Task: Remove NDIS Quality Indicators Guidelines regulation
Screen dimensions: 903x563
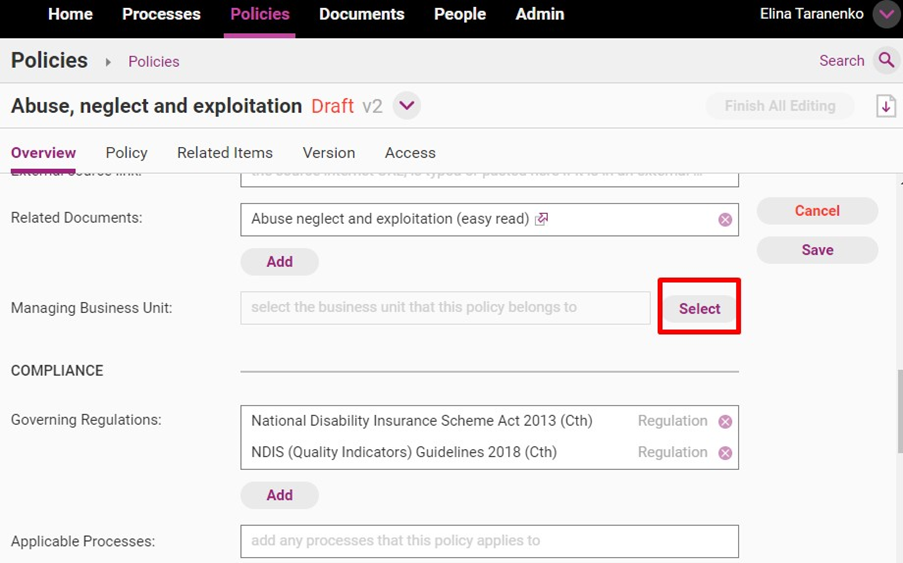Action: pos(725,453)
